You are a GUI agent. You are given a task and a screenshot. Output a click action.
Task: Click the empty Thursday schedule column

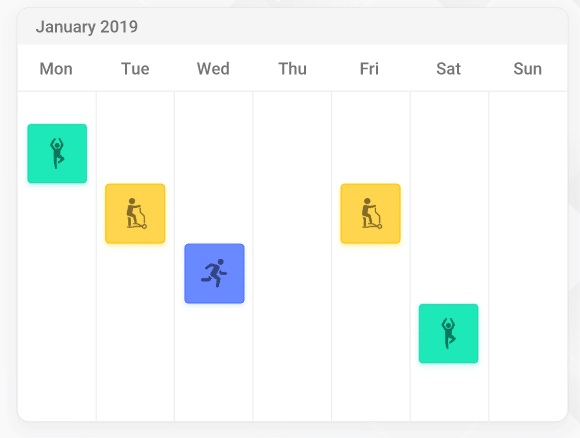(x=292, y=256)
